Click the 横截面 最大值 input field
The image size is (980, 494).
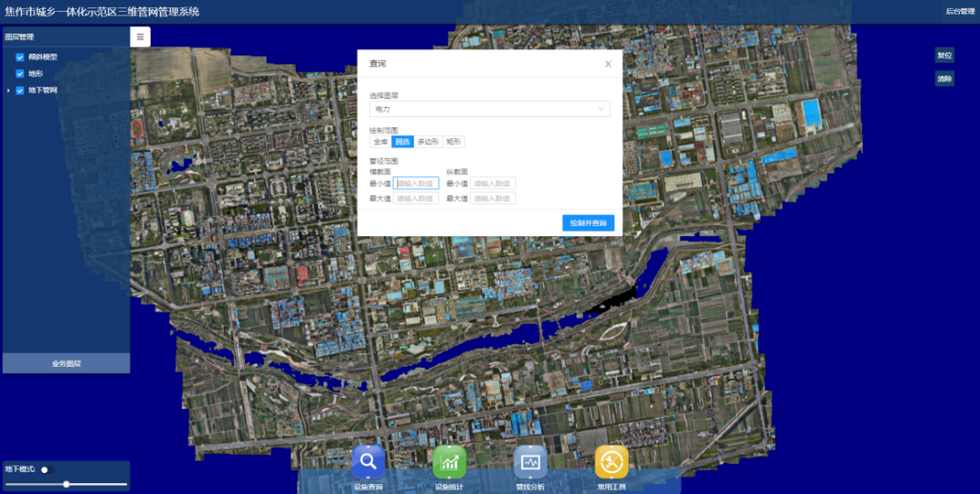(x=416, y=198)
